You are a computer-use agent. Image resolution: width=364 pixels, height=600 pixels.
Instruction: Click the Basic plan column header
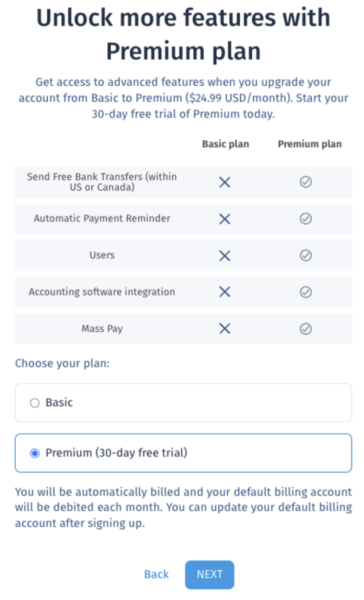point(226,144)
